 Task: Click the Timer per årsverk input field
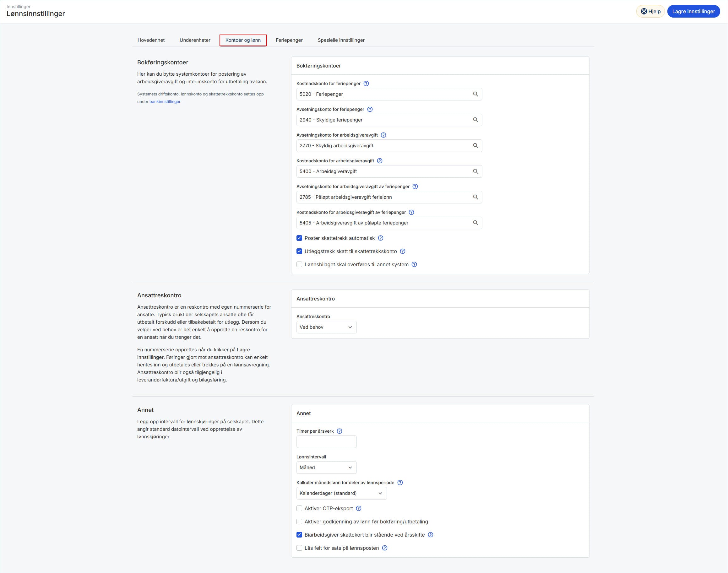[326, 442]
